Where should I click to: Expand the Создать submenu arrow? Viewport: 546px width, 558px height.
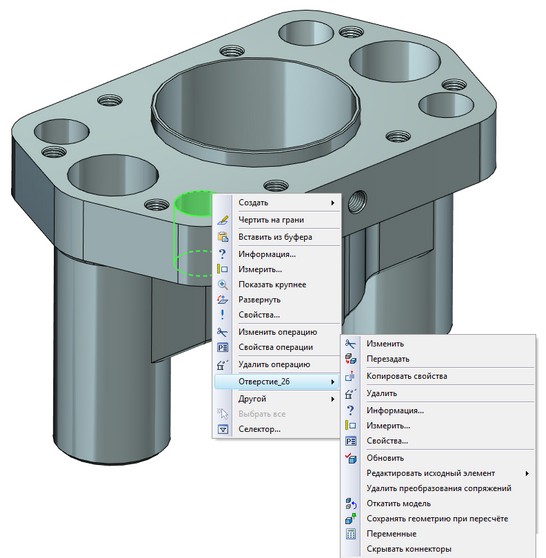(x=332, y=203)
